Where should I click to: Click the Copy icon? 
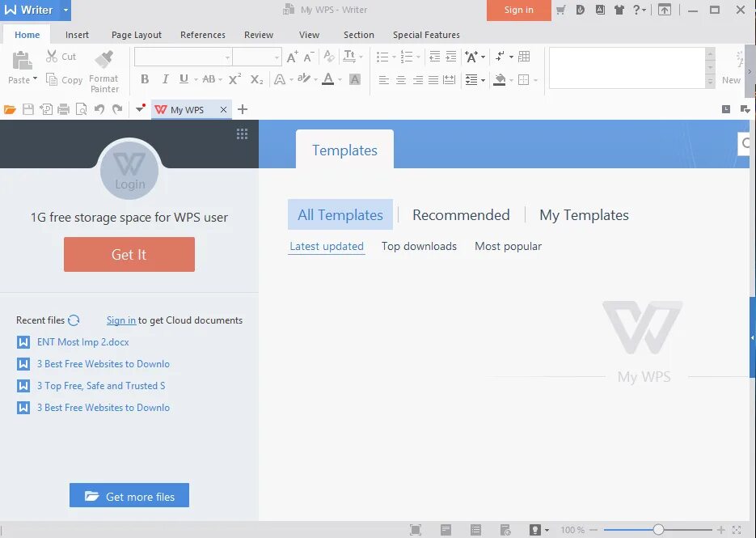pyautogui.click(x=52, y=79)
